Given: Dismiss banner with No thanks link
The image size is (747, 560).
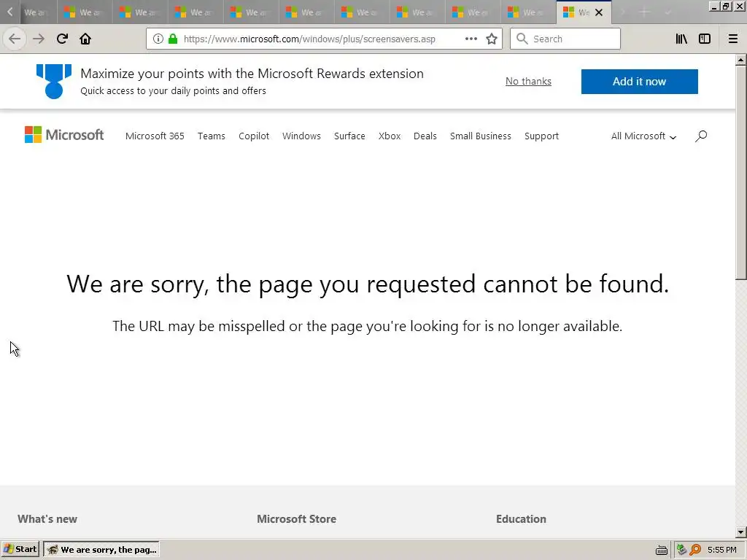Looking at the screenshot, I should 528,82.
